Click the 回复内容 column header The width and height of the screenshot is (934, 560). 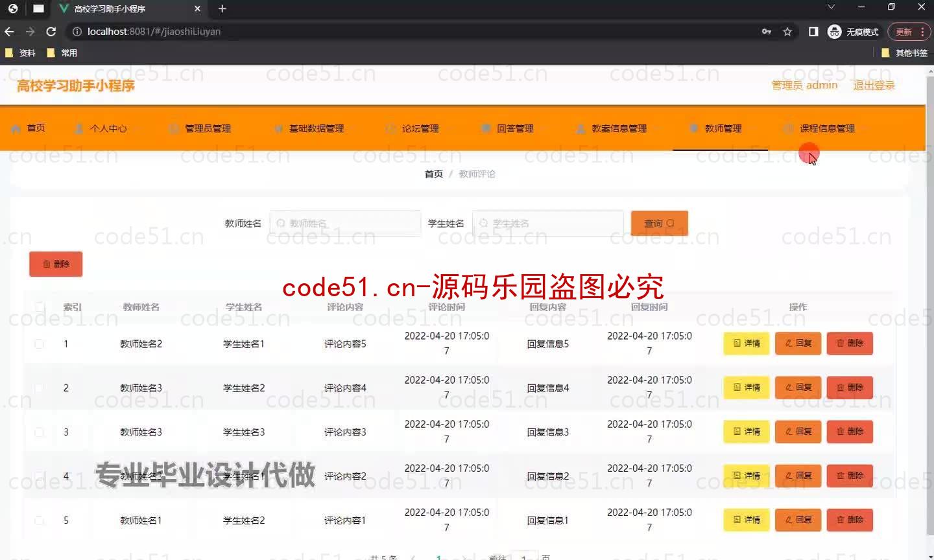pyautogui.click(x=547, y=307)
